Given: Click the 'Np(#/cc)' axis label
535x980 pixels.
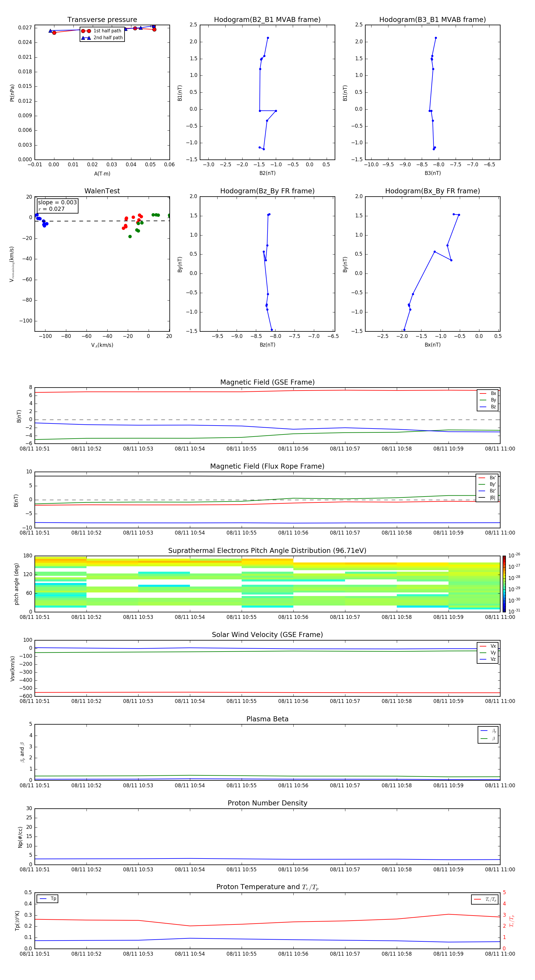Looking at the screenshot, I should pyautogui.click(x=20, y=837).
